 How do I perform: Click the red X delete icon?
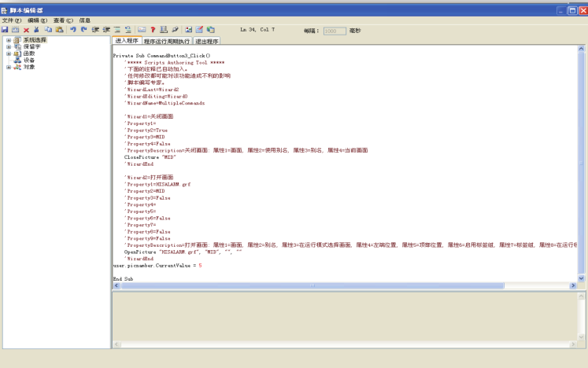click(x=26, y=30)
